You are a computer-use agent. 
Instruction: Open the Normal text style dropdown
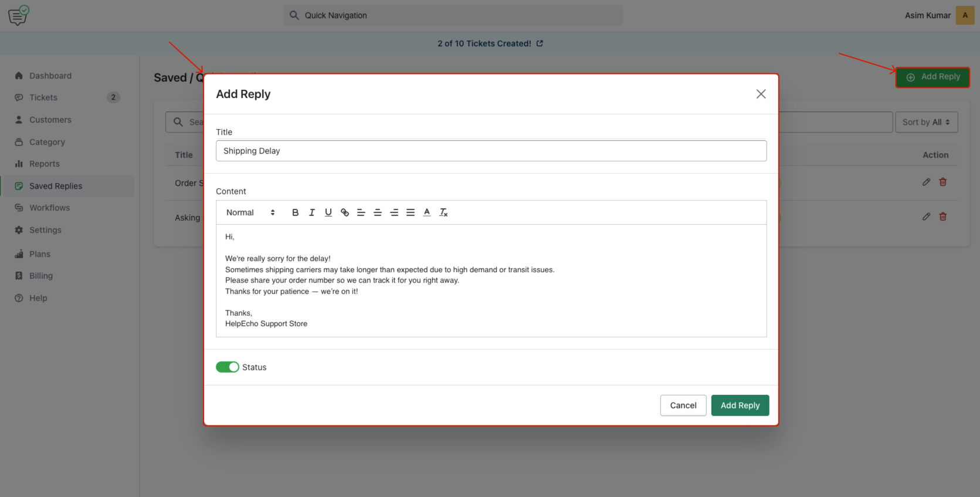[x=250, y=212]
